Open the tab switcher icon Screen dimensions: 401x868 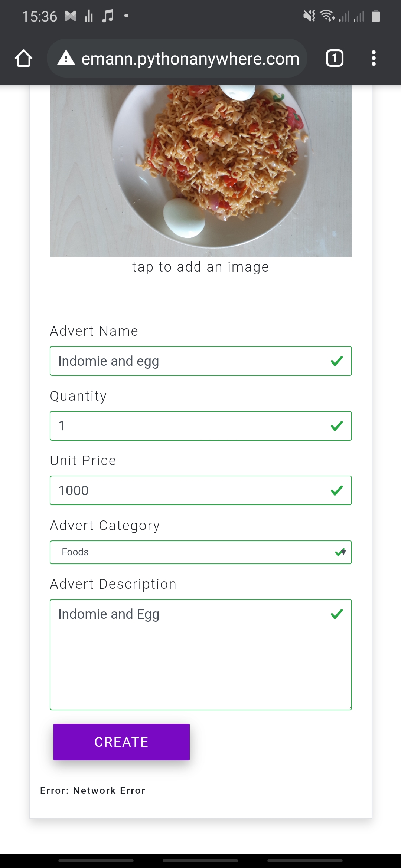(x=335, y=59)
